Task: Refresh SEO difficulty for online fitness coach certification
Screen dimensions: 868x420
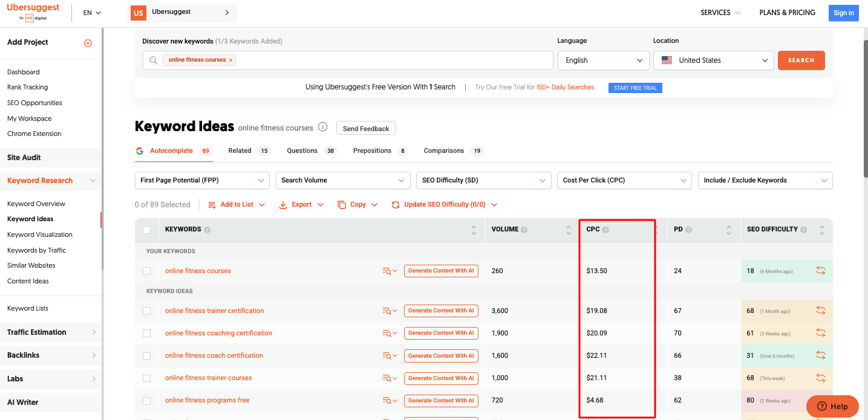Action: [821, 355]
